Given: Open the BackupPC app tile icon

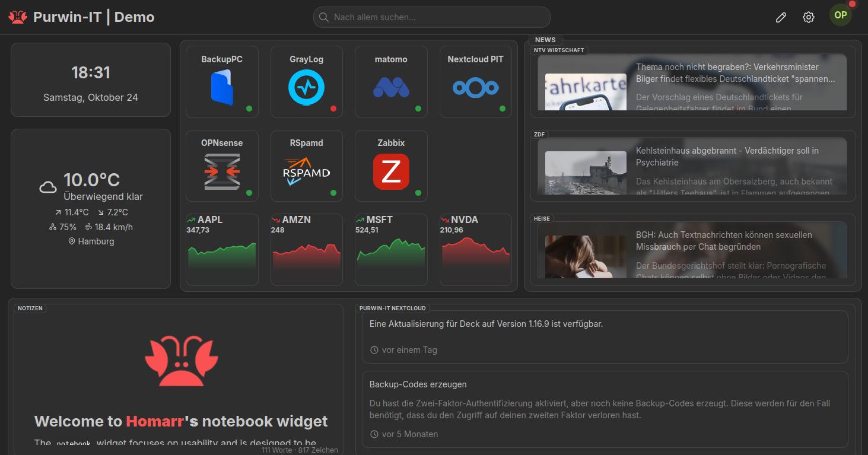Looking at the screenshot, I should [x=222, y=88].
